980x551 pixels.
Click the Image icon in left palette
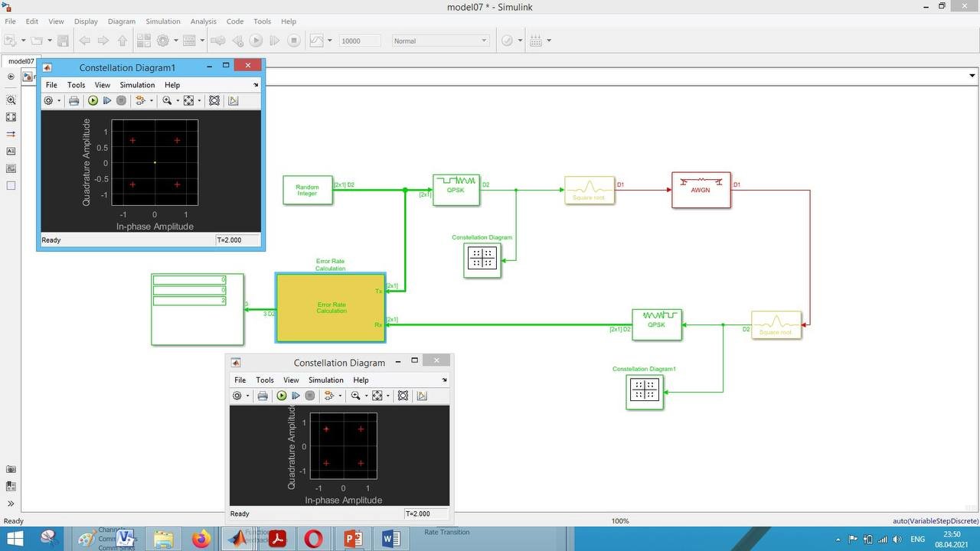(x=11, y=168)
